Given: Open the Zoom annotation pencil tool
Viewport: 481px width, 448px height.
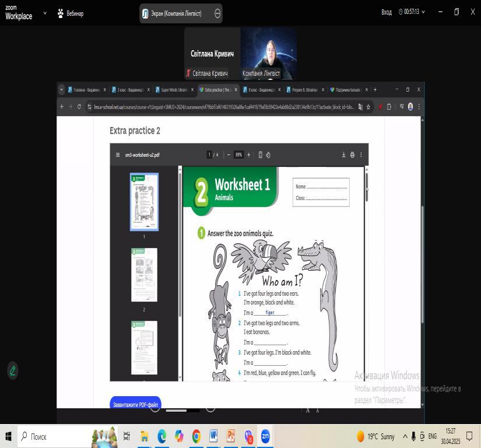Looking at the screenshot, I should coord(13,370).
